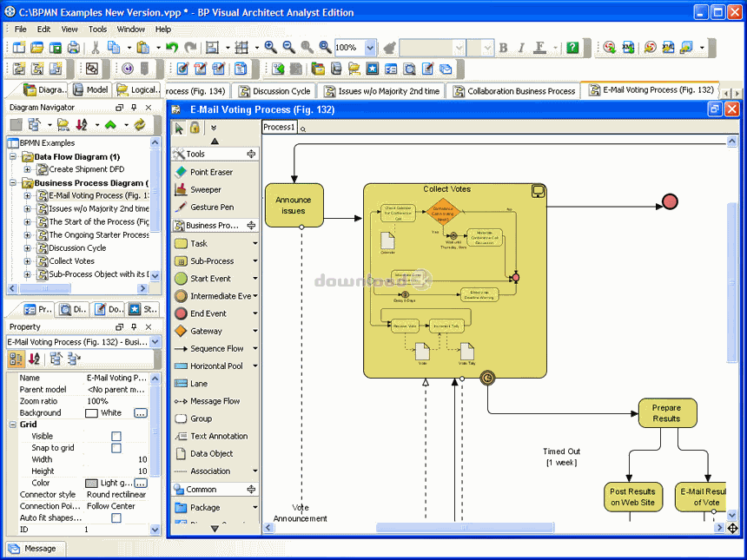Screen dimensions: 747x560
Task: Open the Message pane button
Action: point(36,549)
